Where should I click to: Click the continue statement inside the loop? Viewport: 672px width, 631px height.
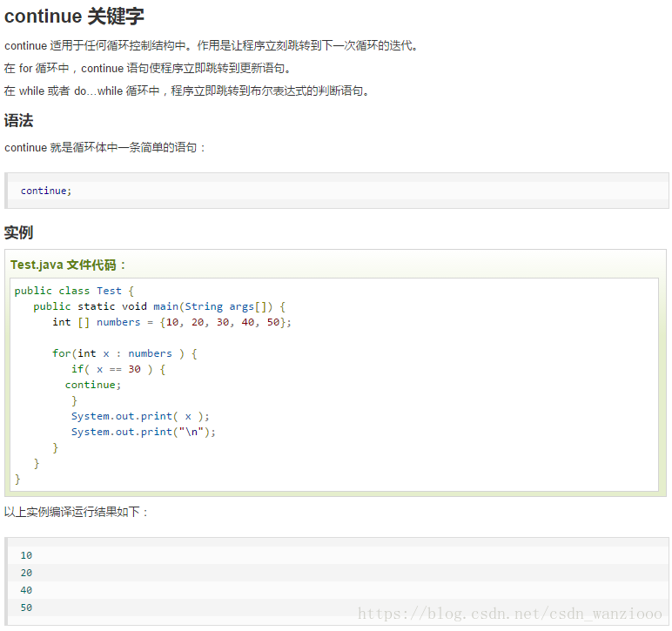[x=93, y=385]
